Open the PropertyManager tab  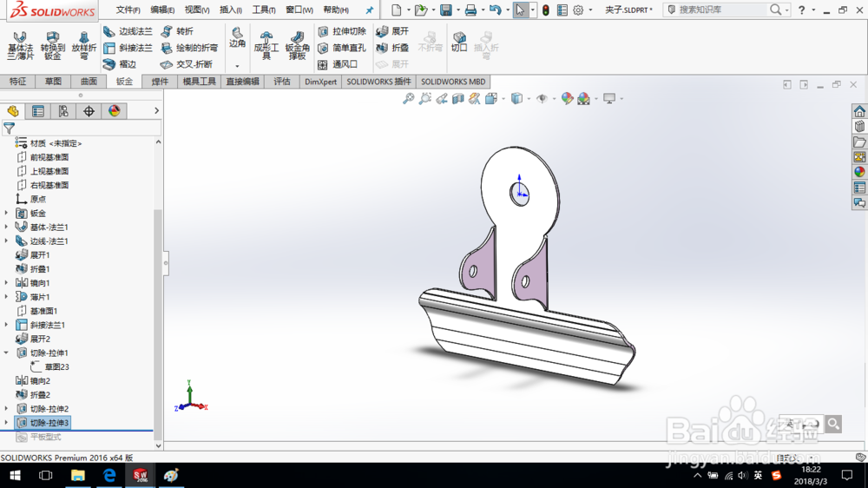click(37, 111)
